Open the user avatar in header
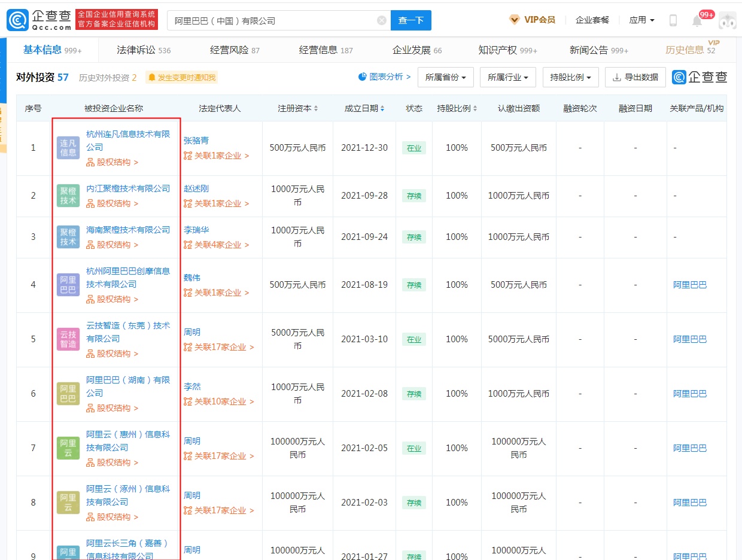Screen dimensions: 742x560 (727, 20)
